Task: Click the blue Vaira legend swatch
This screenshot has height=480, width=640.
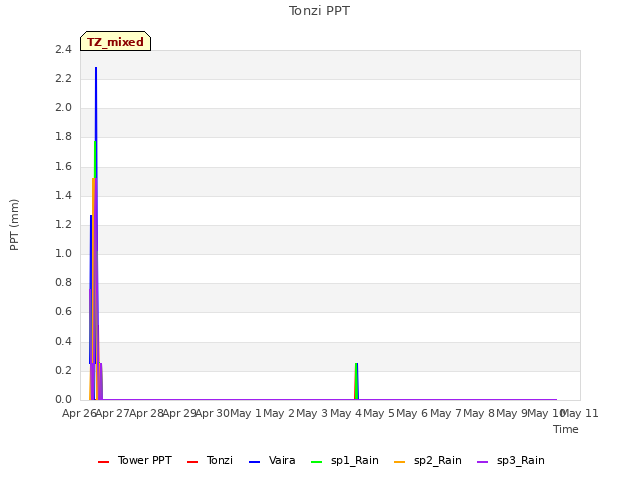Action: point(254,462)
